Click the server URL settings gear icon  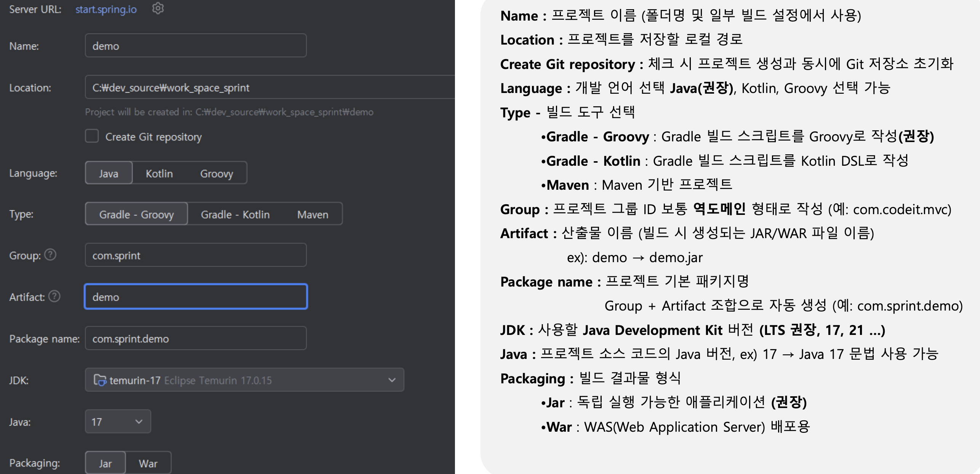click(158, 8)
